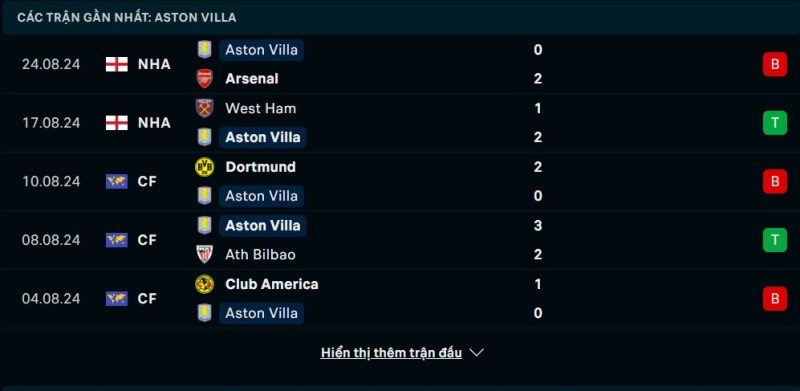Click green T badge for Ath Bilbao match

[x=774, y=240]
